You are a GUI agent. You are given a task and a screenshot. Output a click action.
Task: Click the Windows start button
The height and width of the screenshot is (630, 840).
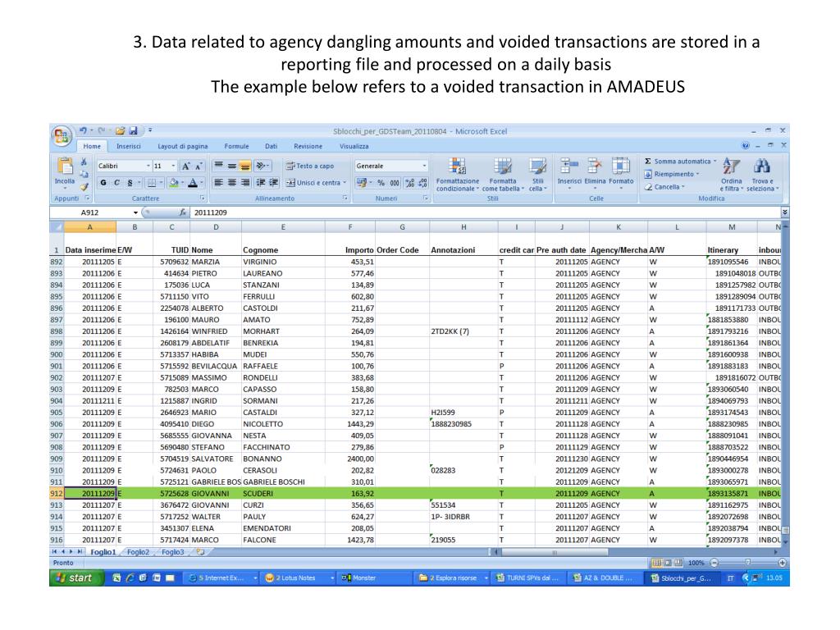[76, 578]
